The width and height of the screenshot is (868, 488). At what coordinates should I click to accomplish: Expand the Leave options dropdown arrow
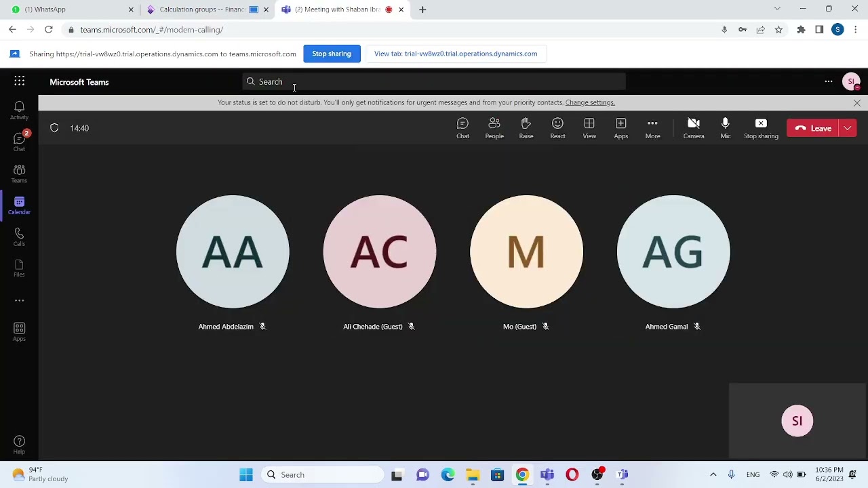click(848, 128)
